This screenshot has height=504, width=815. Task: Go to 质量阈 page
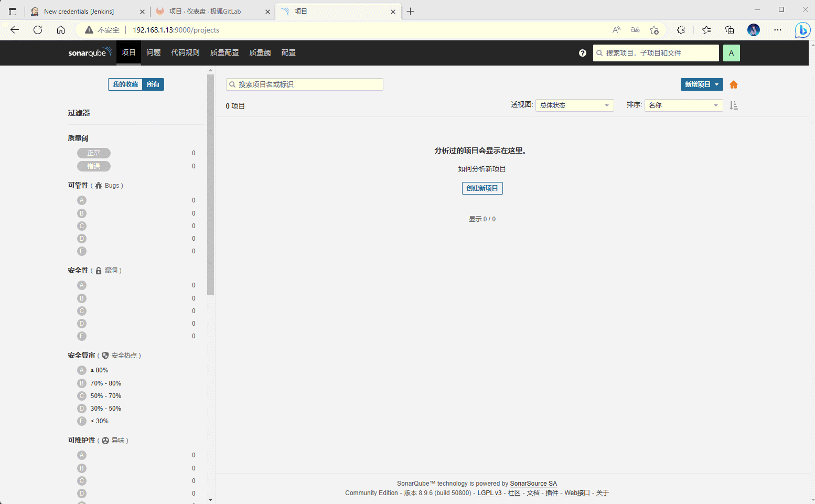pos(260,52)
